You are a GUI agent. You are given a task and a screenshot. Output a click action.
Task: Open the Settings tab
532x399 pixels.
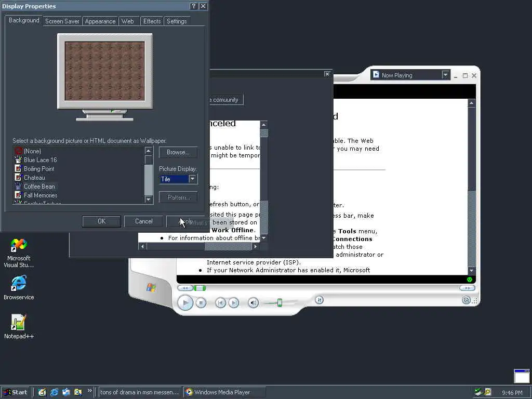pos(177,21)
